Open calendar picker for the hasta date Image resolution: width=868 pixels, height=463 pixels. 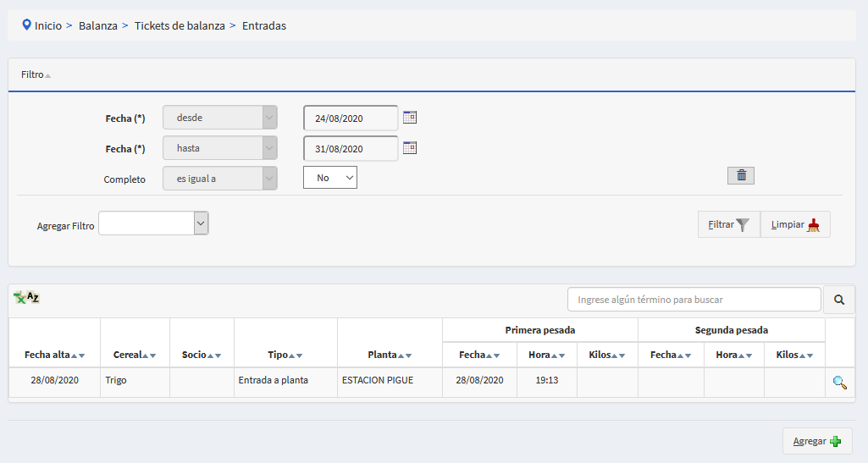point(410,148)
